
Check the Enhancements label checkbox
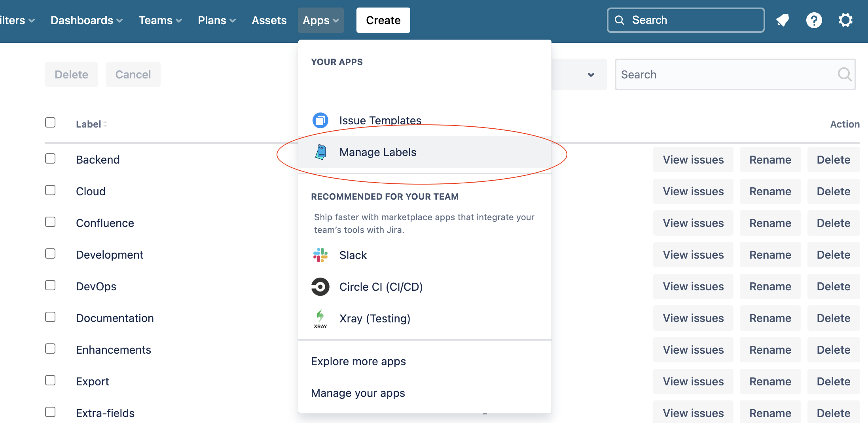pyautogui.click(x=50, y=349)
